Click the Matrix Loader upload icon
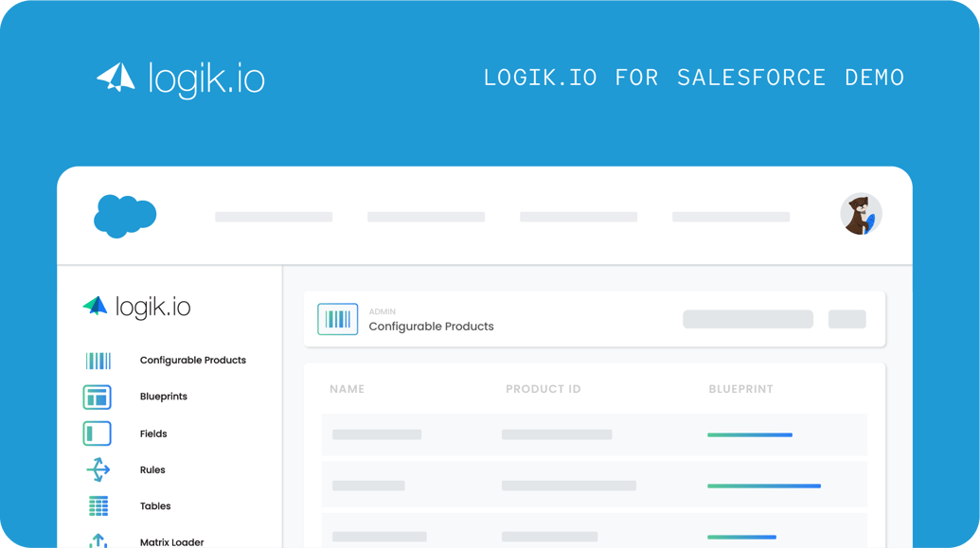Screen dimensions: 980x548 pyautogui.click(x=98, y=541)
